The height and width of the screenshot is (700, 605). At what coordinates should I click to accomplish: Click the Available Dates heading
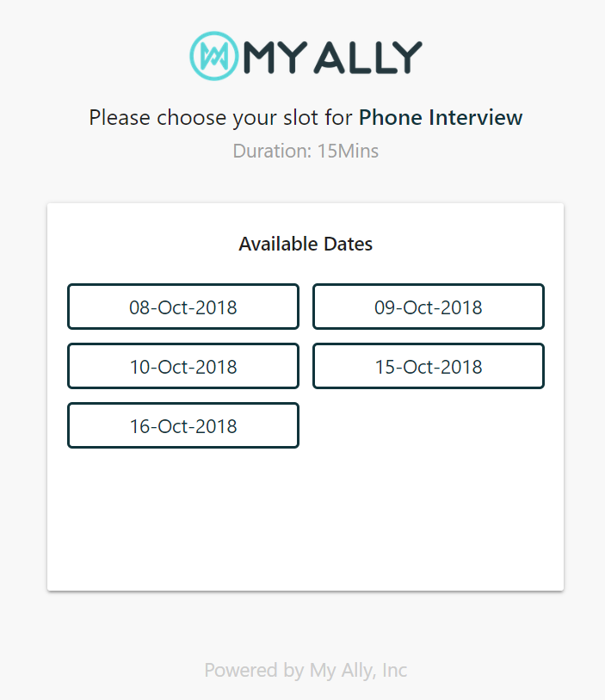point(306,245)
